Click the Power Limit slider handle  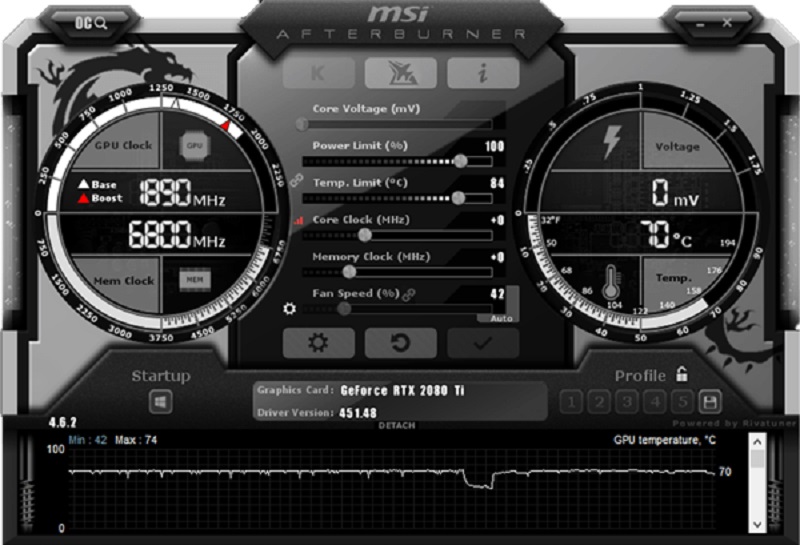click(460, 161)
